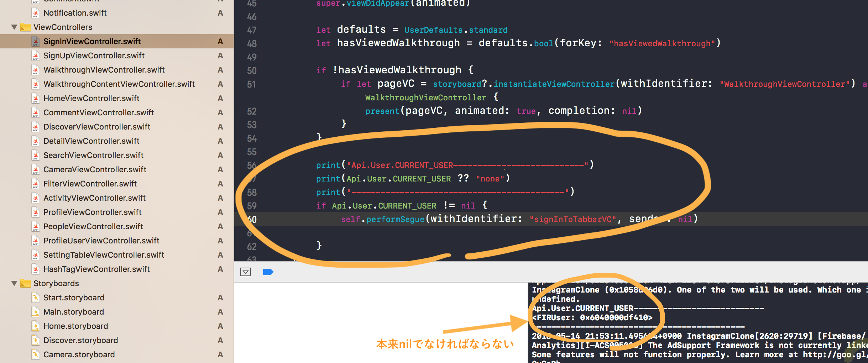Toggle a breakpoint on line 51
Image resolution: width=868 pixels, height=363 pixels.
[251, 84]
